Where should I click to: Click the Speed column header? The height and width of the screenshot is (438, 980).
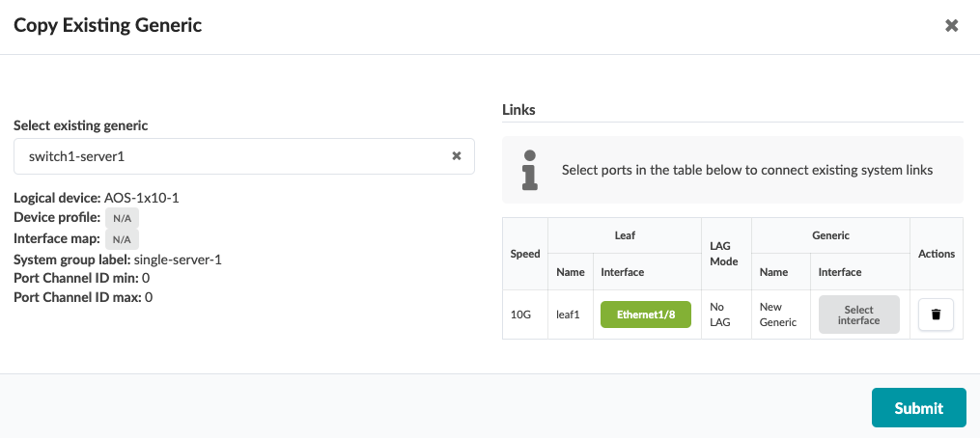[x=525, y=254]
